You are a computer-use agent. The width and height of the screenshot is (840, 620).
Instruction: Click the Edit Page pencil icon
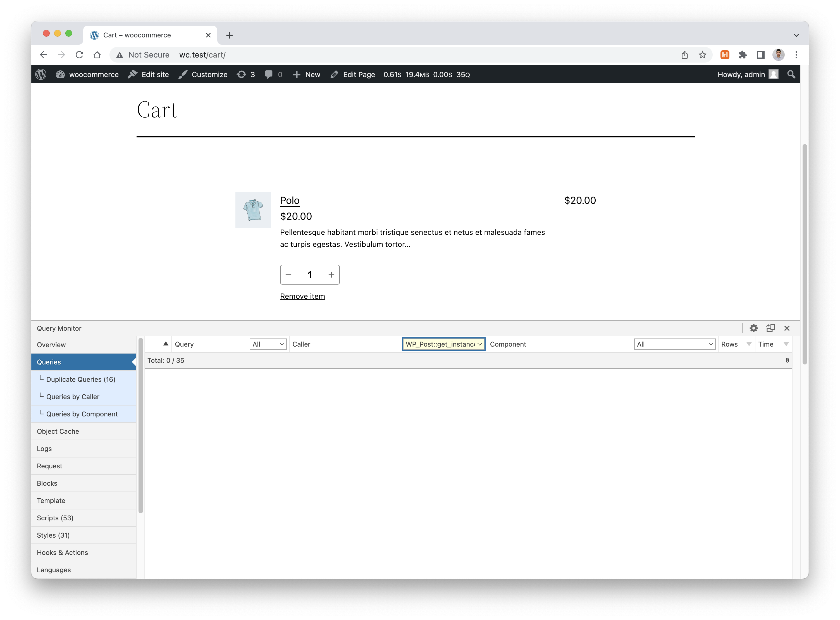point(333,74)
